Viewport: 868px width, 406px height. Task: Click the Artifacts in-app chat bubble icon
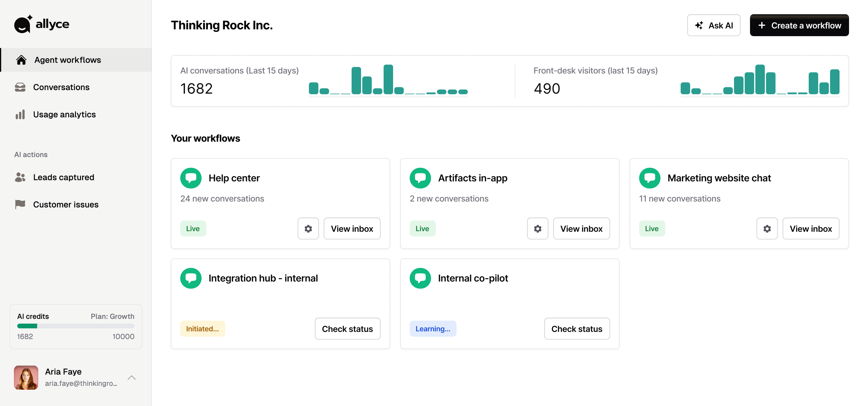pyautogui.click(x=420, y=178)
